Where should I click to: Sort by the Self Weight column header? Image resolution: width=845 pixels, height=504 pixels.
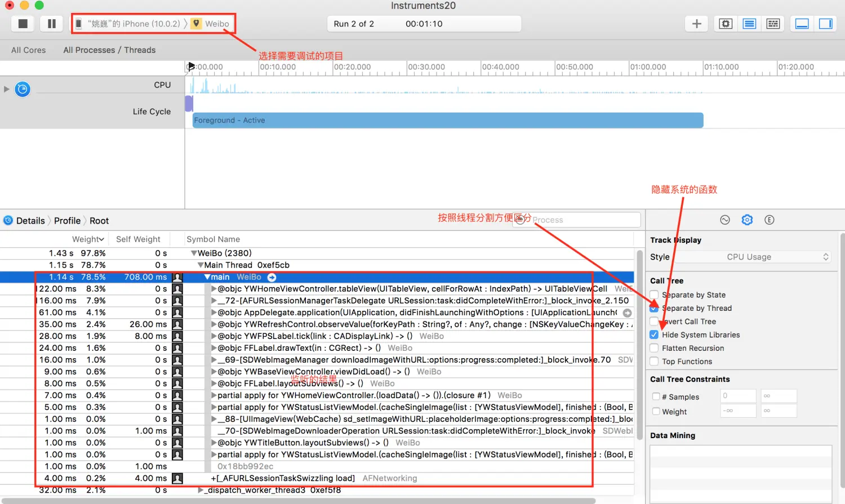coord(138,239)
